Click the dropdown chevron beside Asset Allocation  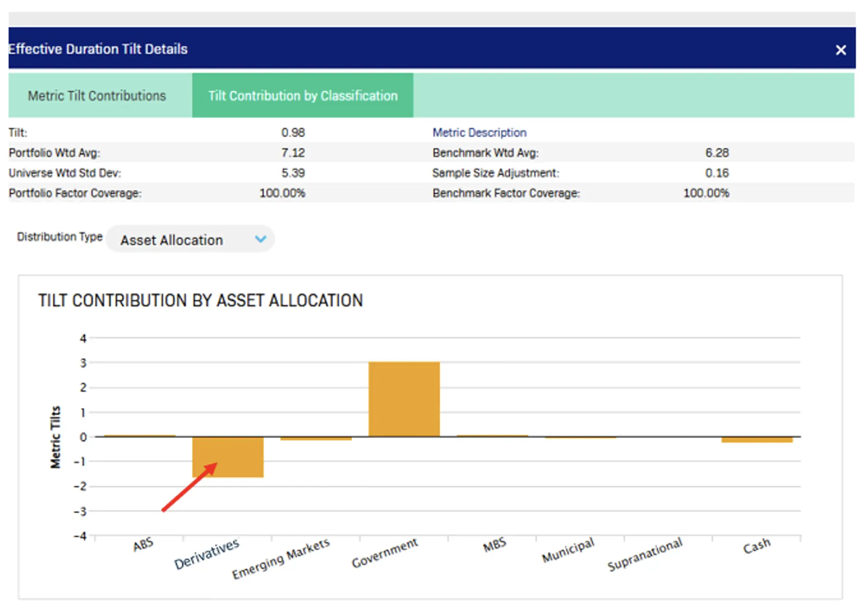coord(260,239)
